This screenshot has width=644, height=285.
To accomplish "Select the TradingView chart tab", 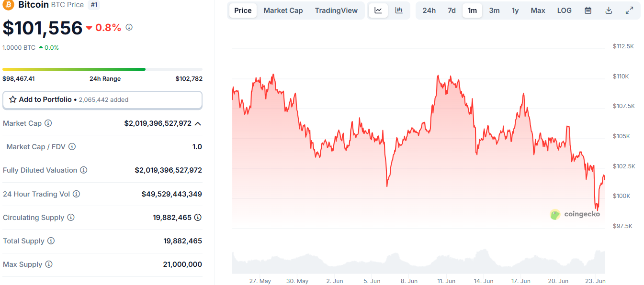I will [x=336, y=11].
